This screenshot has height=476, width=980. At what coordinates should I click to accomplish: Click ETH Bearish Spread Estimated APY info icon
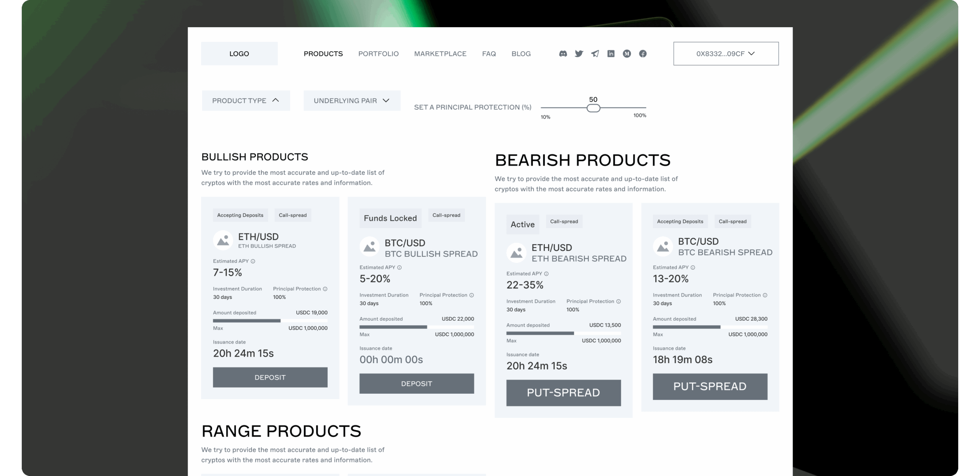tap(546, 273)
